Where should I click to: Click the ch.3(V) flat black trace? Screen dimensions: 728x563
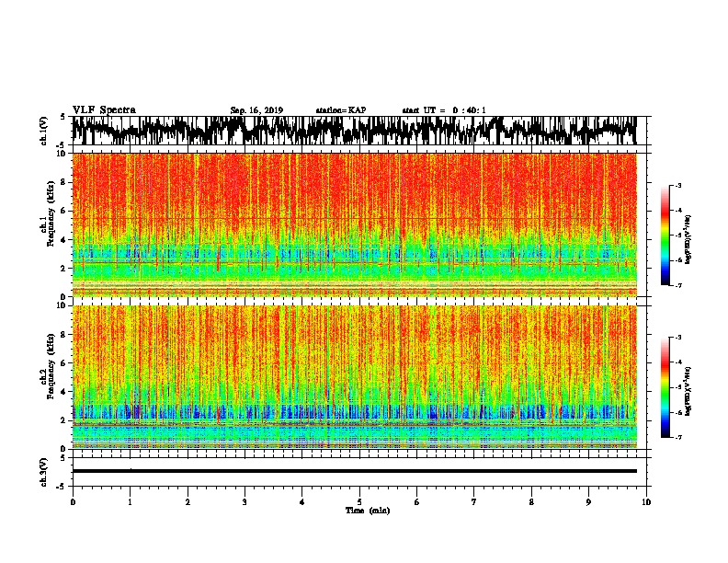point(354,471)
